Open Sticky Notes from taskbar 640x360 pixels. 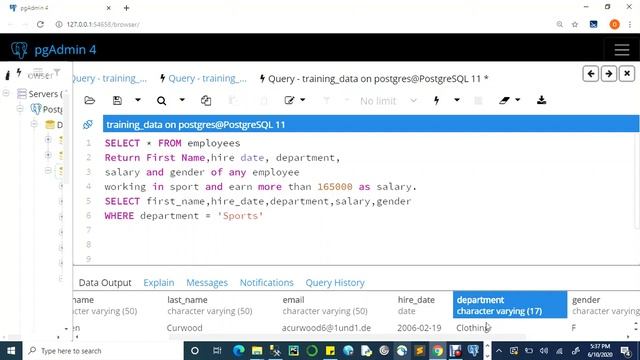tap(330, 351)
